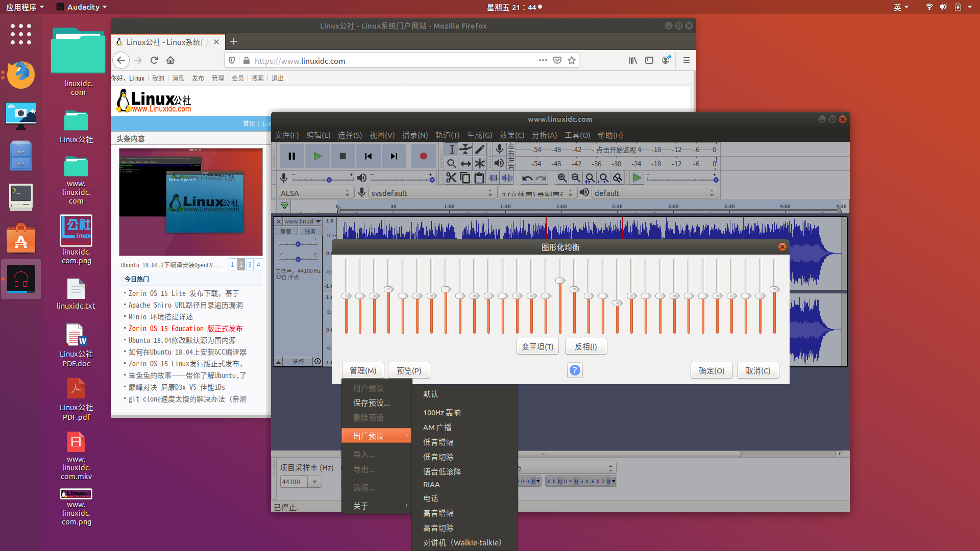Click the Silence audio icon
The image size is (980, 551).
click(x=507, y=178)
